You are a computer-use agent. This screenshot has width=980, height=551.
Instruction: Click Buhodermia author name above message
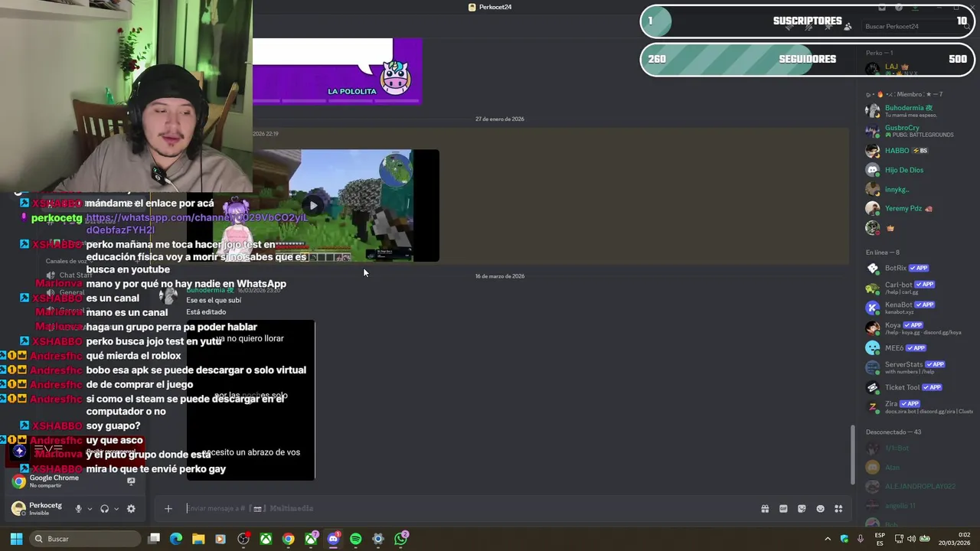pyautogui.click(x=211, y=290)
